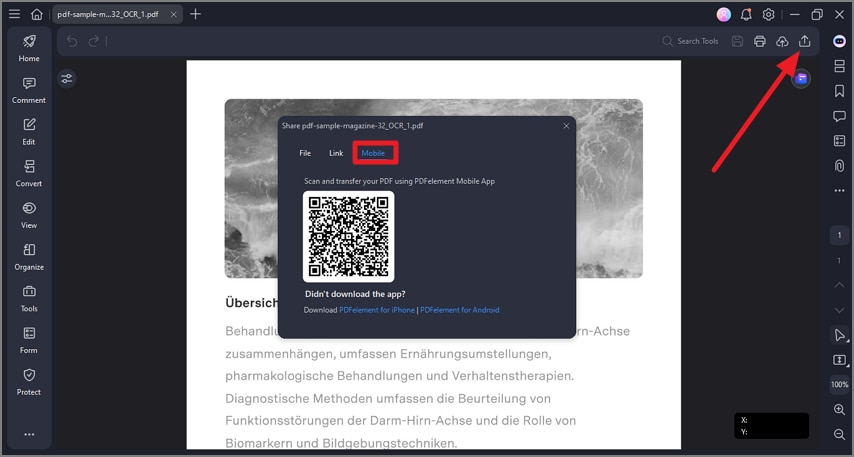Open the Organize sidebar tool
854x457 pixels.
[29, 257]
